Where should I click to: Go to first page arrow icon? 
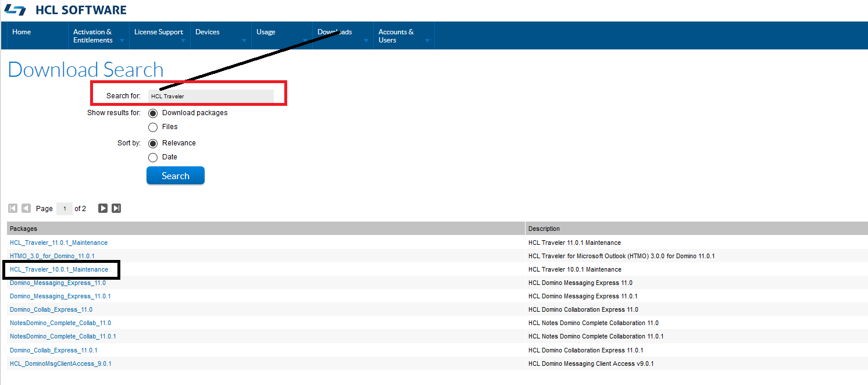[x=13, y=208]
